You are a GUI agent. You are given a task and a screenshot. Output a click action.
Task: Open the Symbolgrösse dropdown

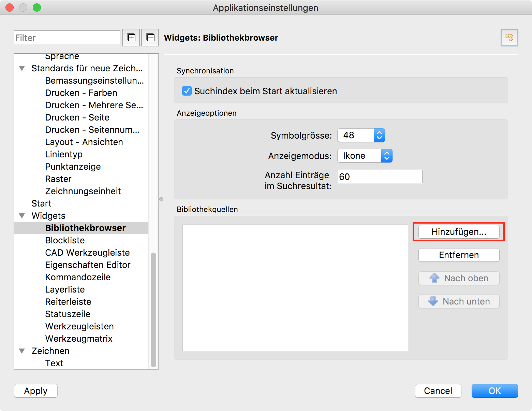point(361,136)
